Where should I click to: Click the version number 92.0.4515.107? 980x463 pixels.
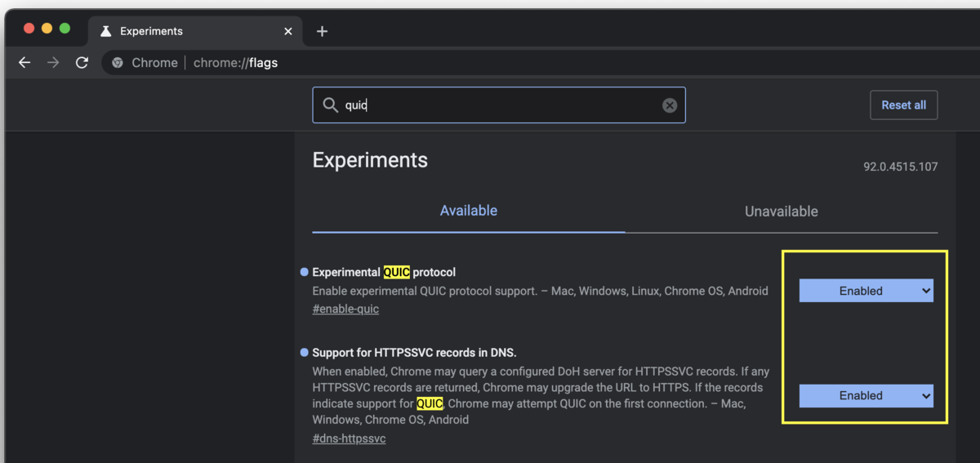(x=900, y=167)
